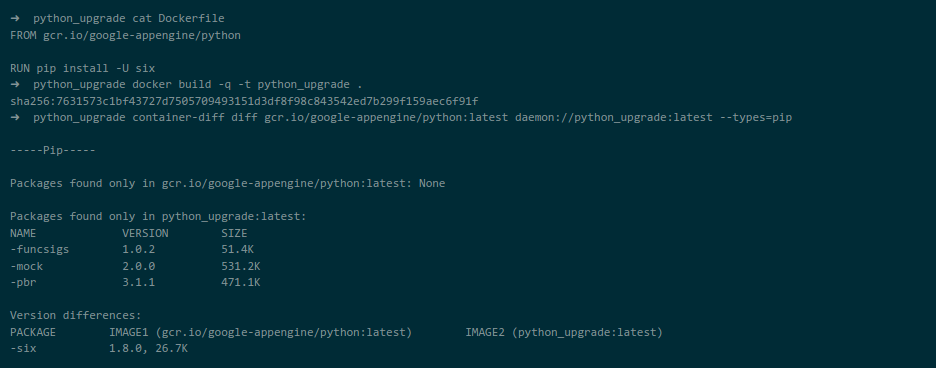
Task: Click funcsigs version '1.0.2'
Action: [138, 250]
